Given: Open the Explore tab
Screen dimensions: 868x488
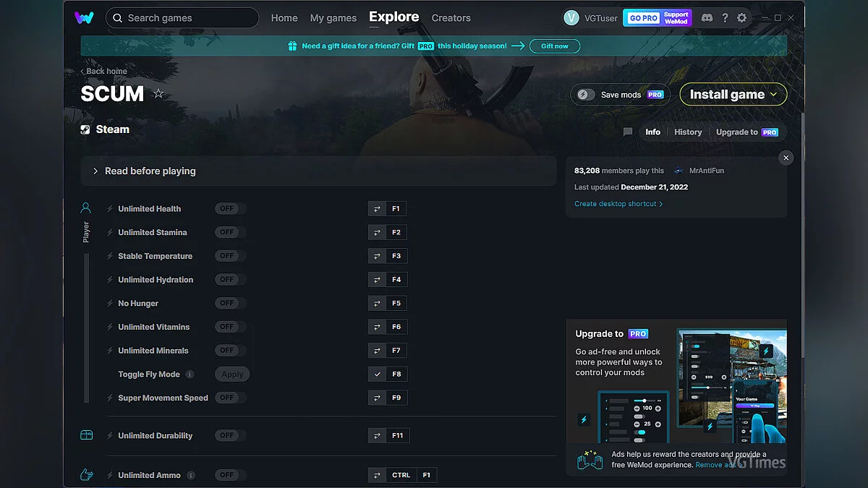Looking at the screenshot, I should (x=393, y=17).
